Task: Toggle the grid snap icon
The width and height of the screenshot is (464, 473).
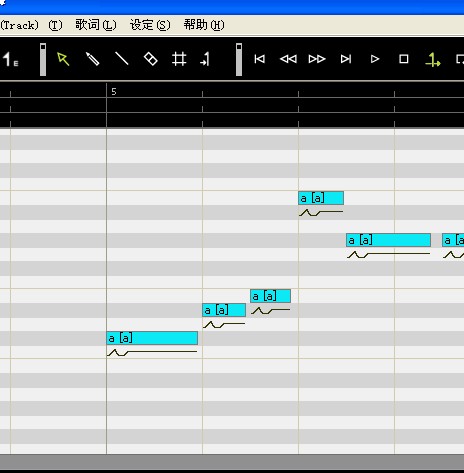Action: point(179,59)
